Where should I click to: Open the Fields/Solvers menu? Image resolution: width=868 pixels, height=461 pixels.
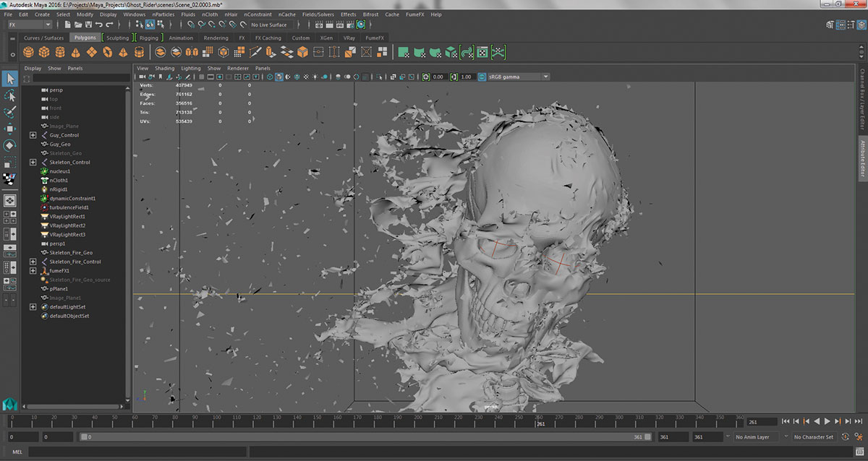point(318,14)
